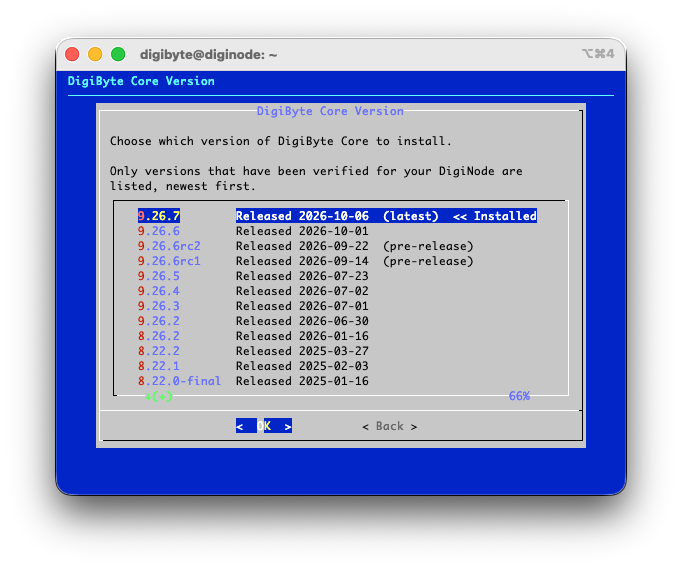Choose pre-release version 9.26.6rc2
The width and height of the screenshot is (682, 569).
(305, 246)
